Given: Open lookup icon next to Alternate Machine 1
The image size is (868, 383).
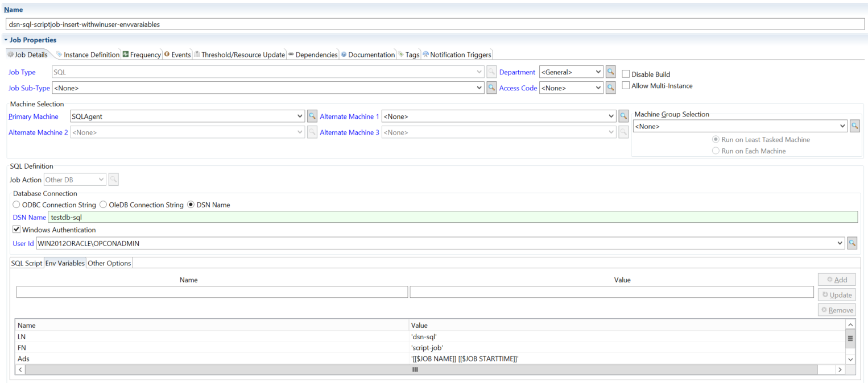Looking at the screenshot, I should (x=623, y=116).
